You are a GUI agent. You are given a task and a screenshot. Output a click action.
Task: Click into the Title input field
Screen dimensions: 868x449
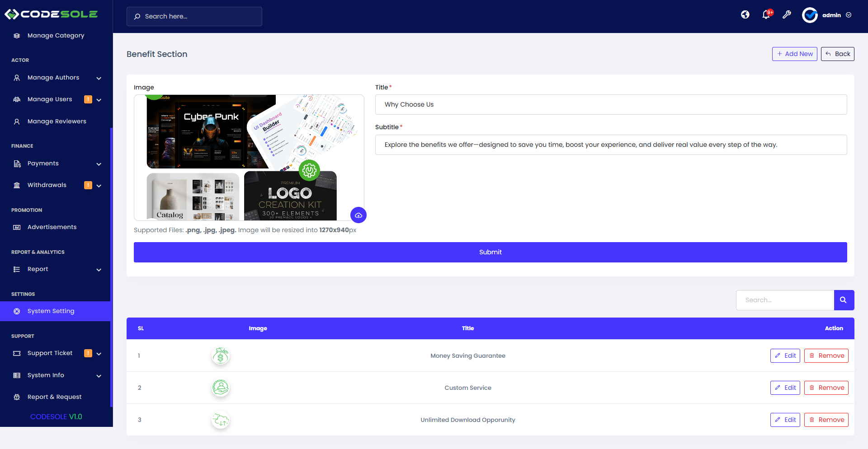coord(611,104)
